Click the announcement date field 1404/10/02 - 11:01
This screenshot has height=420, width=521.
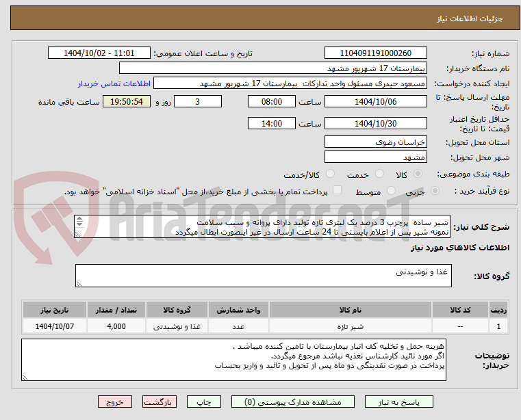click(99, 53)
